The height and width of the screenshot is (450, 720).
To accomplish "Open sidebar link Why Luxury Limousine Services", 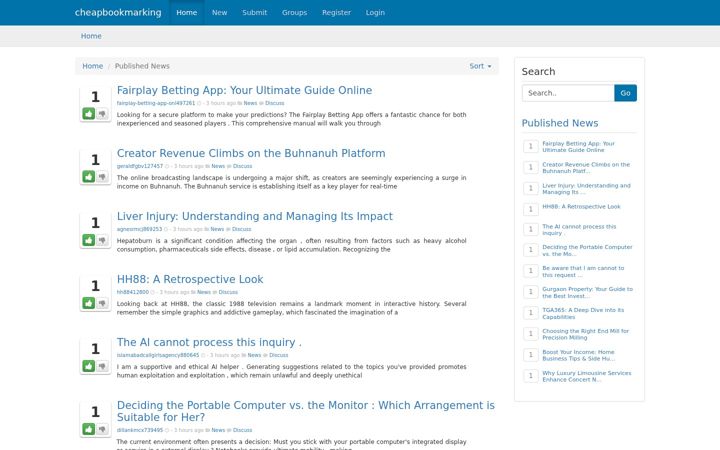I will [x=587, y=377].
